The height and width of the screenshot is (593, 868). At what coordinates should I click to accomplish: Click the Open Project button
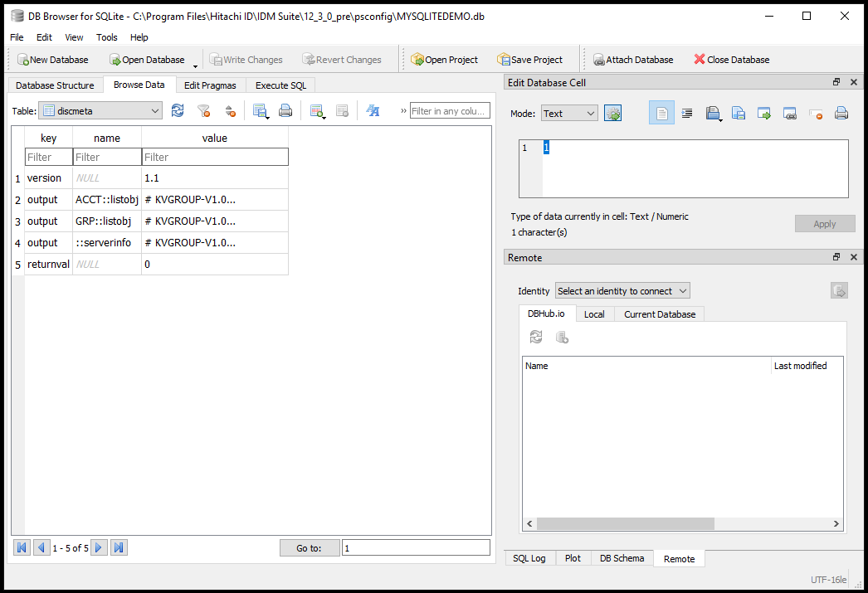[445, 60]
